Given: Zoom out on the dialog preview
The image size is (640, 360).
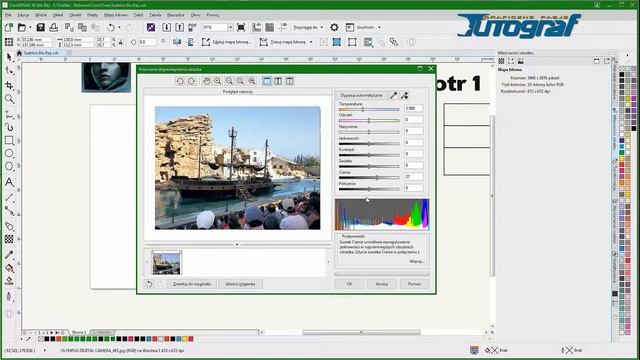Looking at the screenshot, I should (229, 81).
